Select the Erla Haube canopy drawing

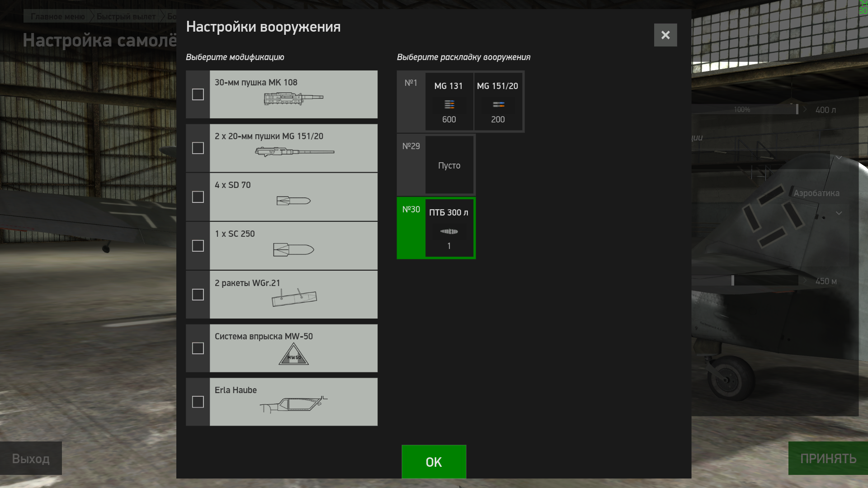click(x=293, y=404)
